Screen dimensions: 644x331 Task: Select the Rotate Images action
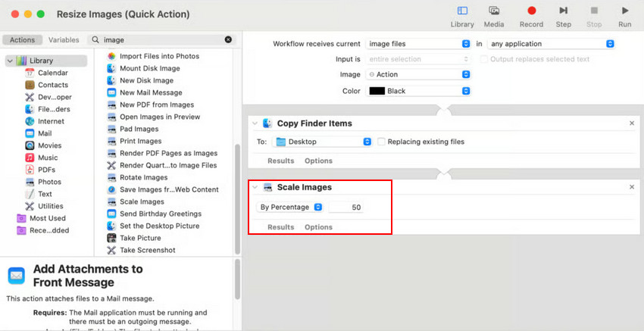click(x=137, y=177)
